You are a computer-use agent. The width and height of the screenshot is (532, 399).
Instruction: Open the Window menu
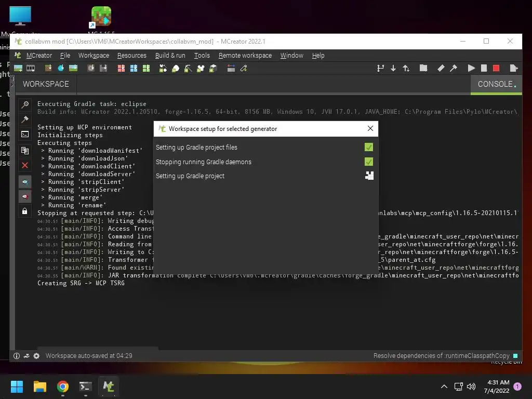click(x=292, y=55)
